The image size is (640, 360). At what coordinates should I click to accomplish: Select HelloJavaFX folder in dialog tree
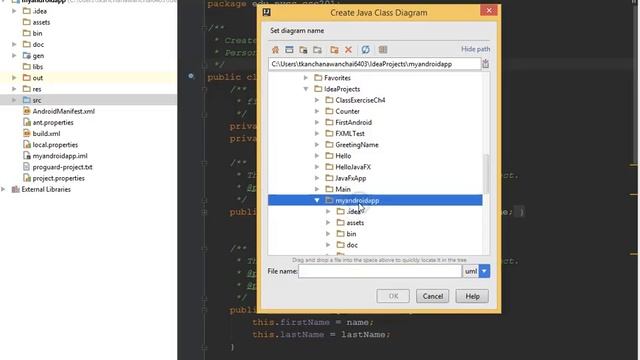coord(353,167)
